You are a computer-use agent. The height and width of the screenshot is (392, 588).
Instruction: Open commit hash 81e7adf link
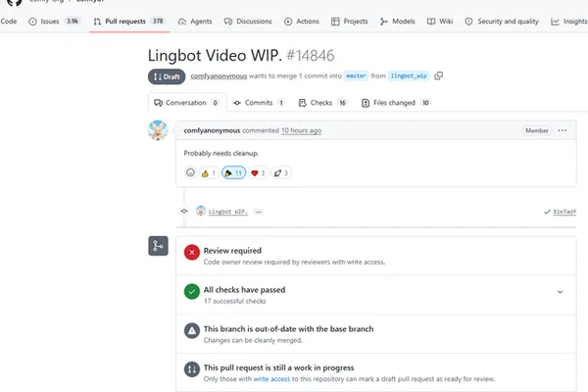564,212
